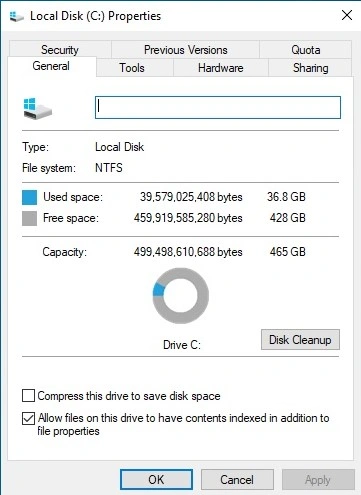
Task: Click the gray Free space color square
Action: pyautogui.click(x=29, y=219)
